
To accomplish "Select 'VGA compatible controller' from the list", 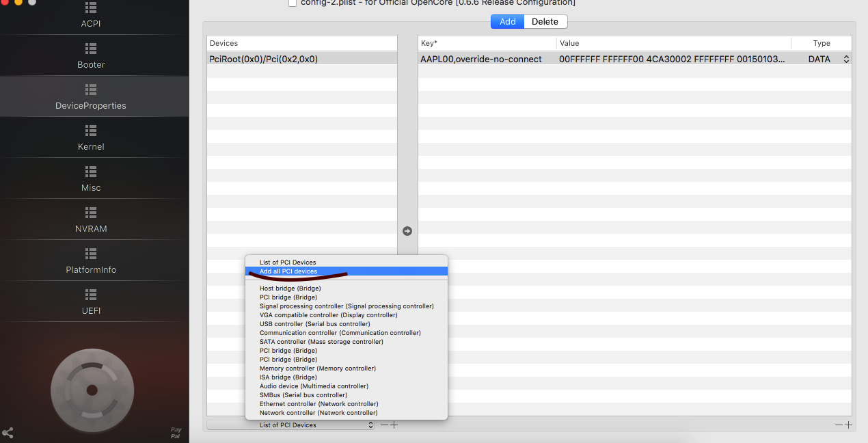I will (328, 315).
